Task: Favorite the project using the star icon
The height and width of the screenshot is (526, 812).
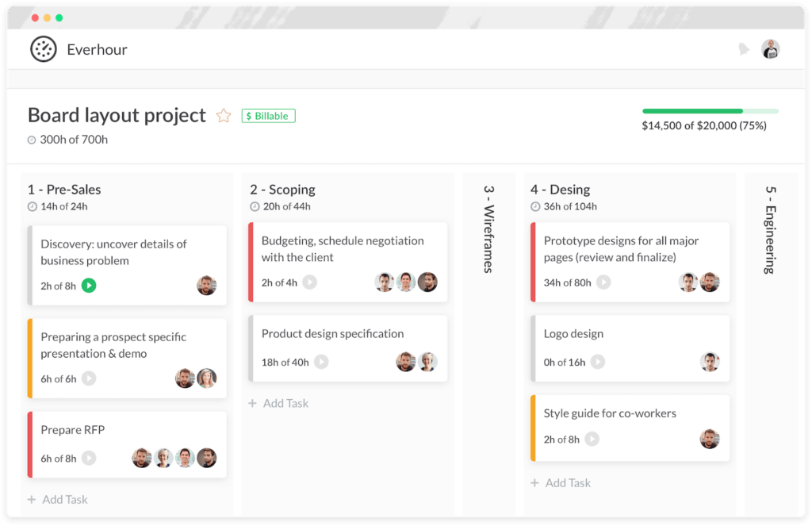Action: point(224,115)
